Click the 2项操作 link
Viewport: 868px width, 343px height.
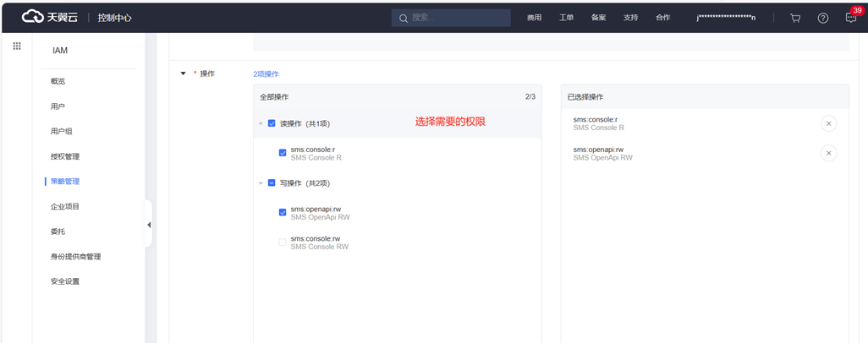266,74
